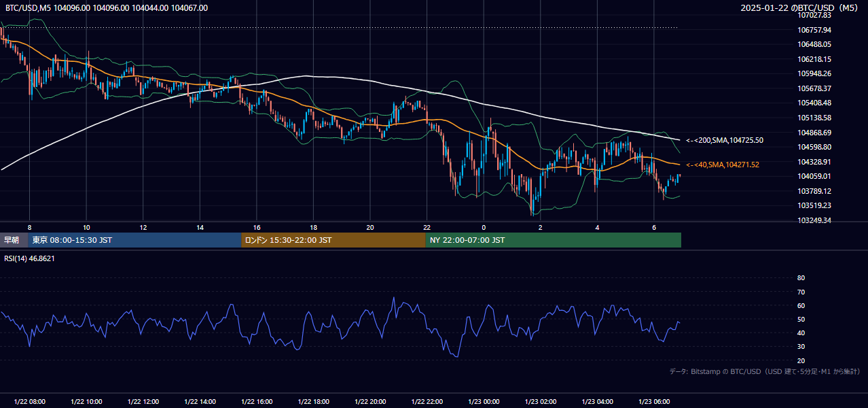Click the 1/23 00:00 time label
Viewport: 868px width, 408px height.
[484, 402]
